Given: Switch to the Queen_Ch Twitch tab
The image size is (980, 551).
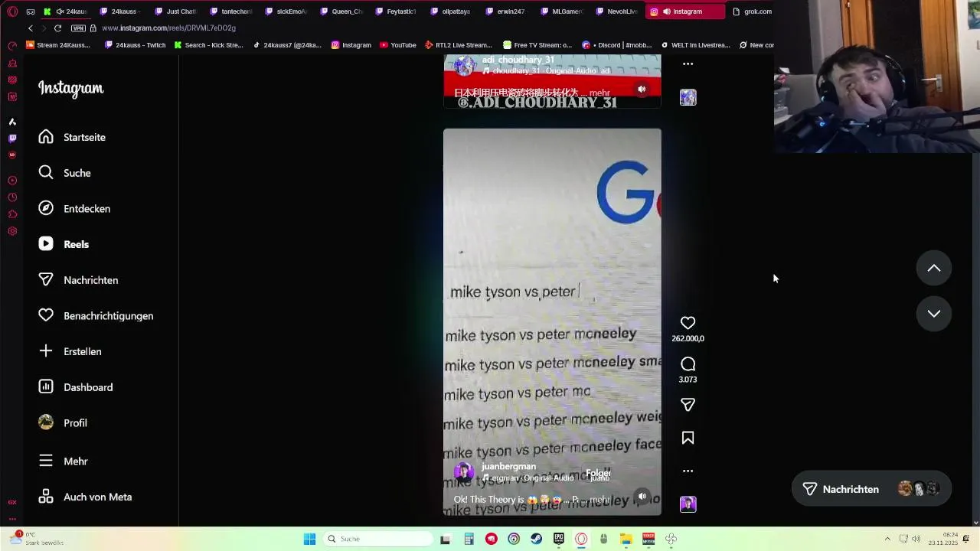Looking at the screenshot, I should click(341, 11).
